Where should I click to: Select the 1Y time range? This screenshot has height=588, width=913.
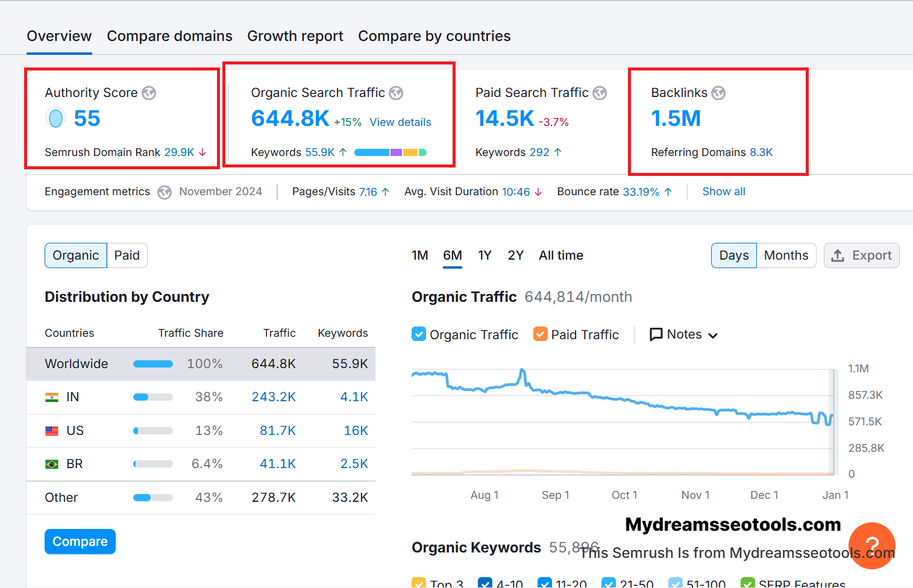pyautogui.click(x=485, y=255)
